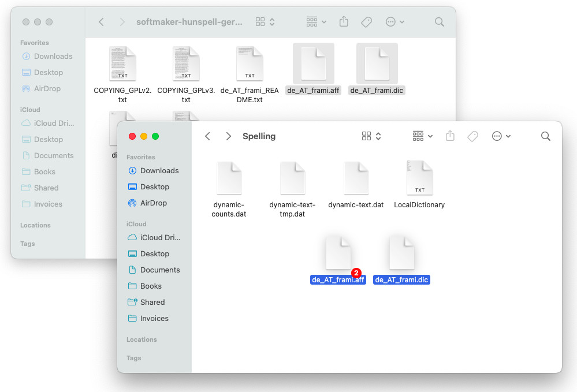Open Documents in softmaker-hunspell window sidebar
The height and width of the screenshot is (392, 577).
click(47, 155)
